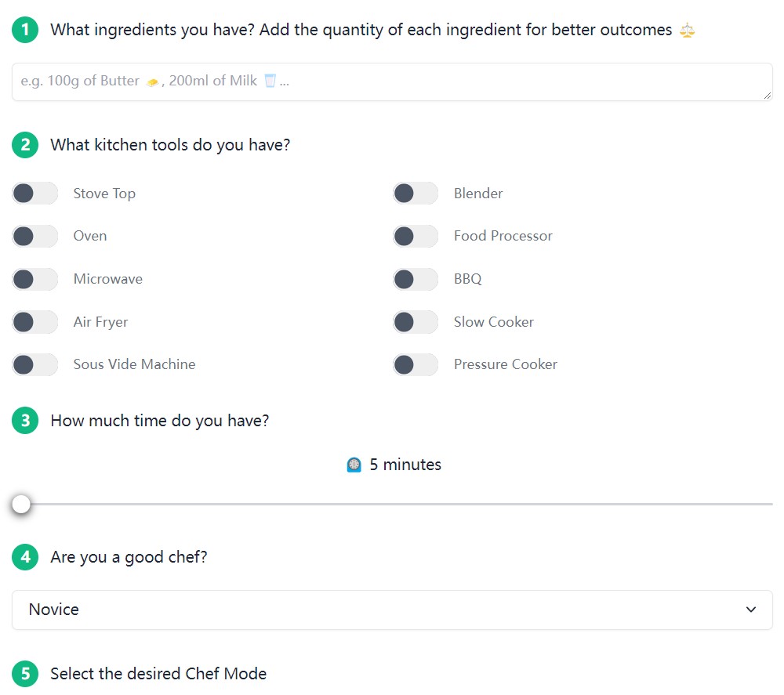Turn on the Blender switch
The height and width of the screenshot is (695, 784).
tap(416, 194)
